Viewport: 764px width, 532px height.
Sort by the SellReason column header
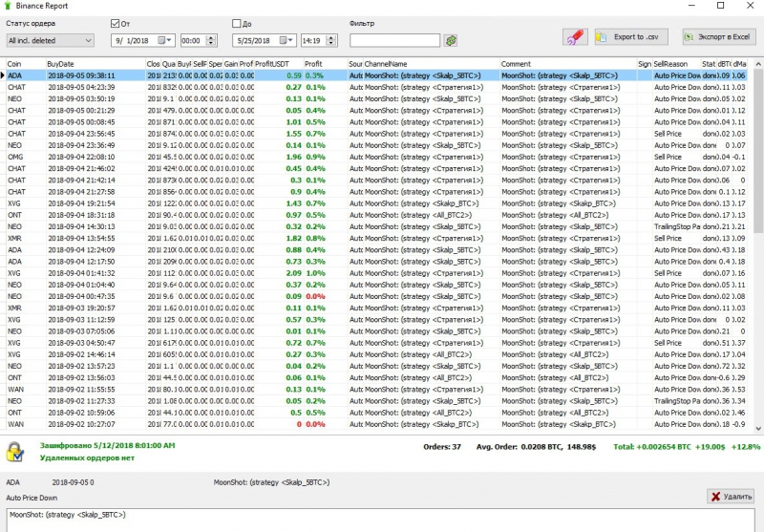pos(677,64)
